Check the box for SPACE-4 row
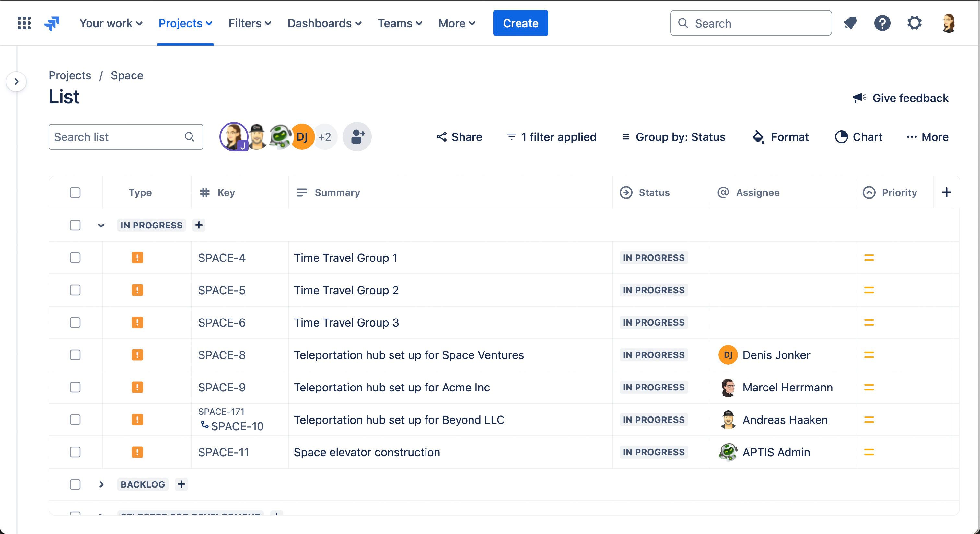Image resolution: width=980 pixels, height=534 pixels. pos(75,258)
